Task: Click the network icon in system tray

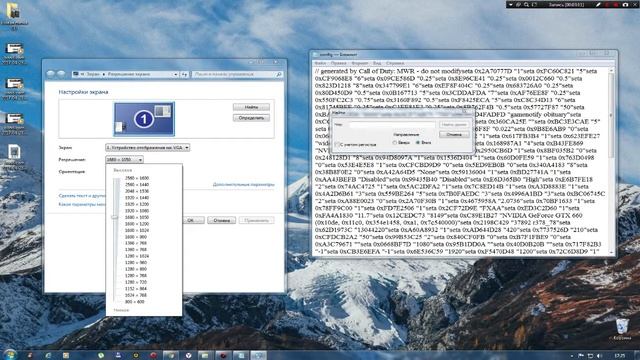Action: (x=590, y=356)
